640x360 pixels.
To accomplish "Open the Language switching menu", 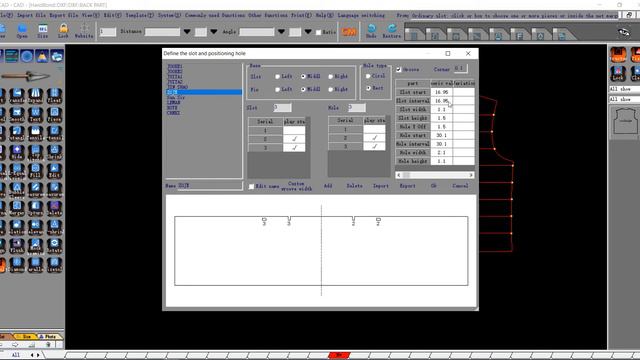I will pyautogui.click(x=361, y=15).
